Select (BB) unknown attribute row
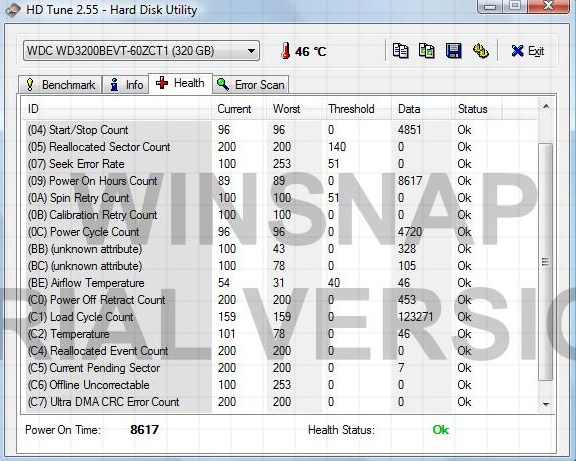The width and height of the screenshot is (576, 461). coord(281,249)
